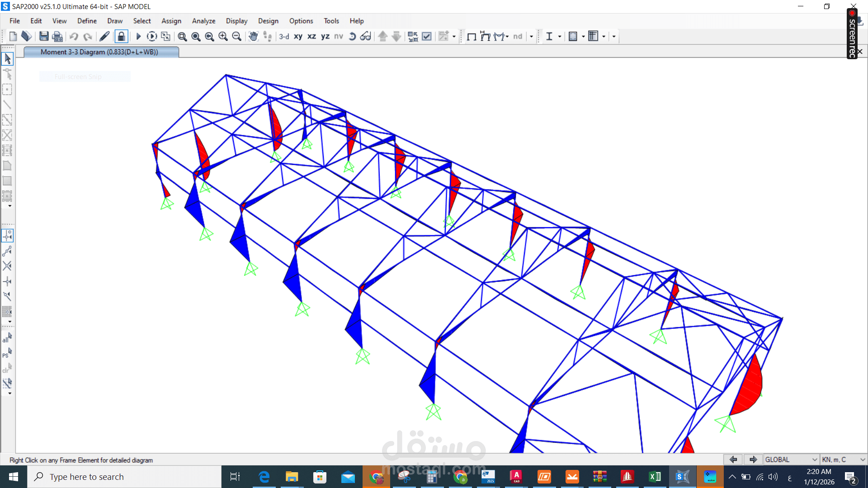The width and height of the screenshot is (868, 488).
Task: Click the Print icon
Action: 57,37
